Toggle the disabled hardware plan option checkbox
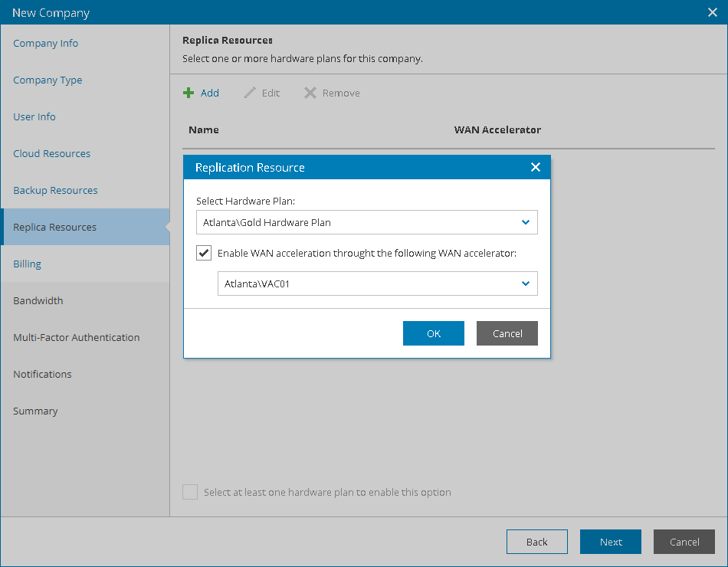Image resolution: width=728 pixels, height=567 pixels. click(x=190, y=492)
